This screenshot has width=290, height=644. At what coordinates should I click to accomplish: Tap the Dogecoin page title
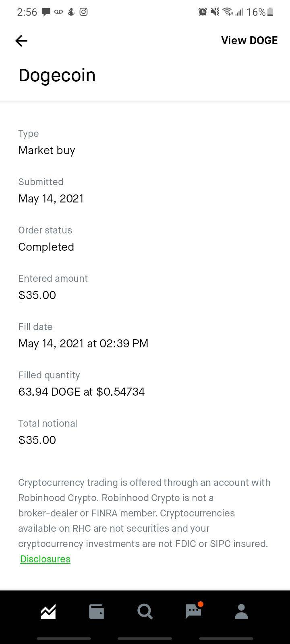tap(57, 75)
